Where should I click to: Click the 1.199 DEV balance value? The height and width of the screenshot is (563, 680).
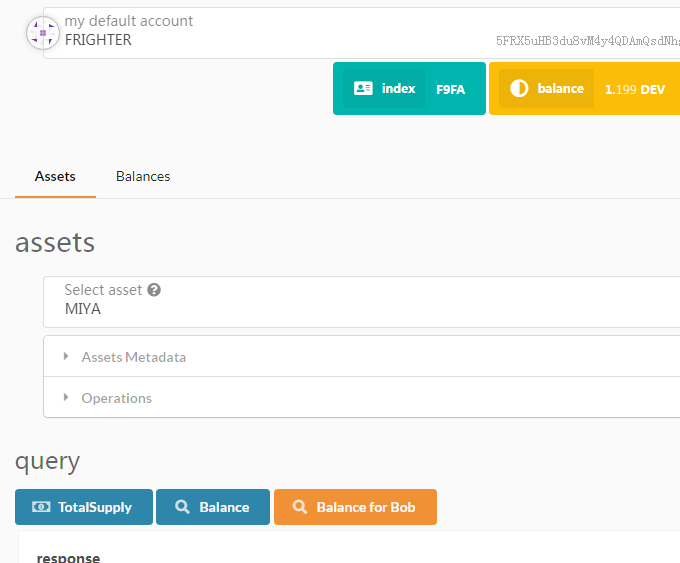point(634,89)
